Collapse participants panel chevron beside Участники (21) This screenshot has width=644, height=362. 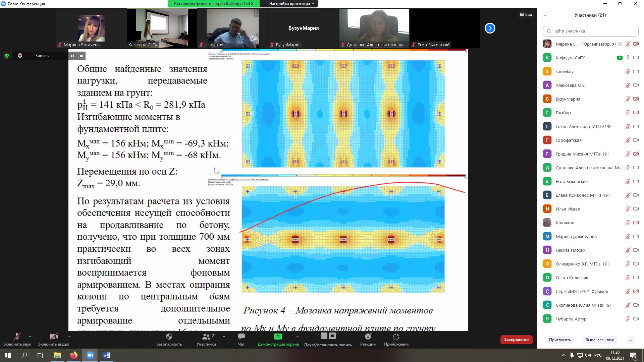[x=545, y=15]
